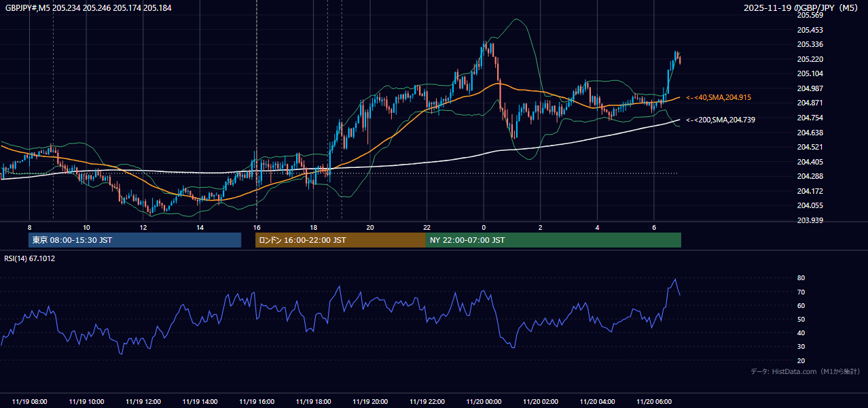Click the hour label 16 under price chart
This screenshot has height=408, width=868.
tap(256, 227)
